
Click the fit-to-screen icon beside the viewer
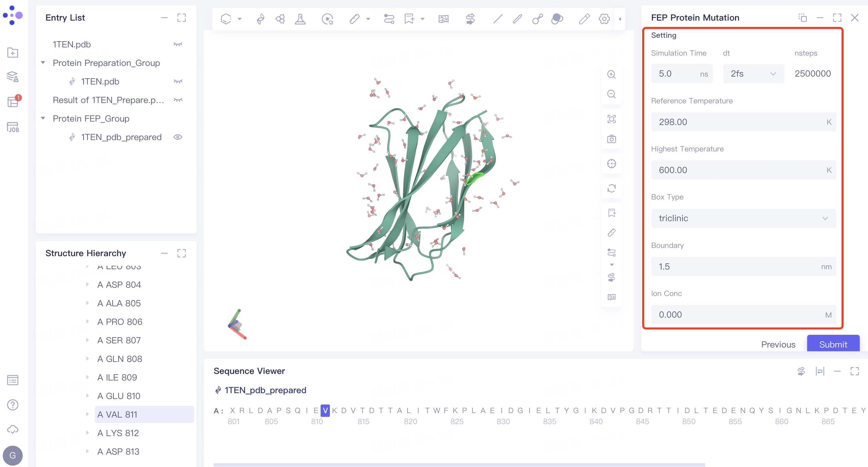pos(612,119)
